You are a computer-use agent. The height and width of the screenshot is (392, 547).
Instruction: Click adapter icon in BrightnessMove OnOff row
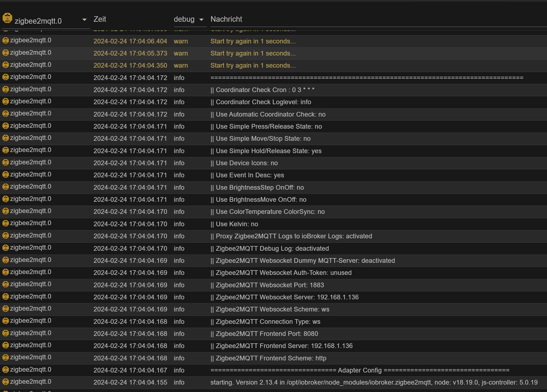(x=6, y=199)
